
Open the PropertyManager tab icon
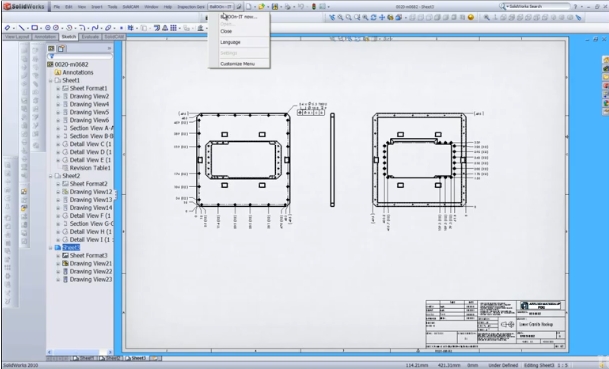tap(61, 49)
